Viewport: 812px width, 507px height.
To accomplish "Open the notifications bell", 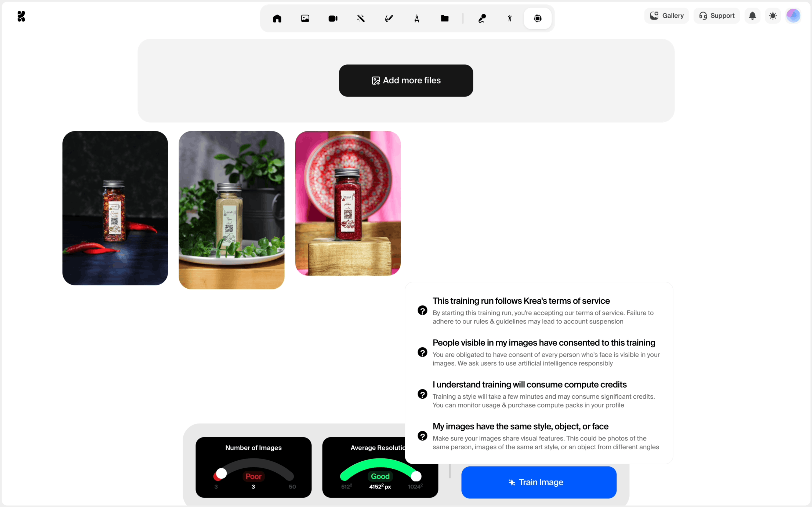I will pyautogui.click(x=752, y=16).
